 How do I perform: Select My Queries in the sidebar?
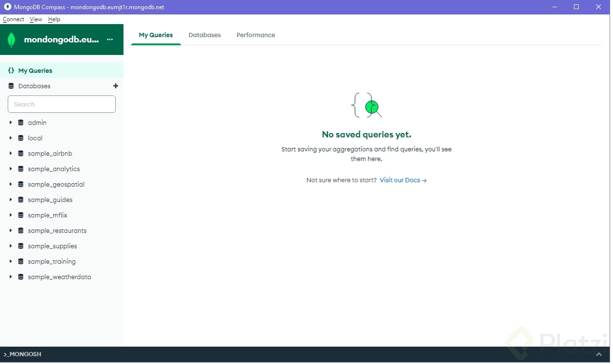(62, 70)
